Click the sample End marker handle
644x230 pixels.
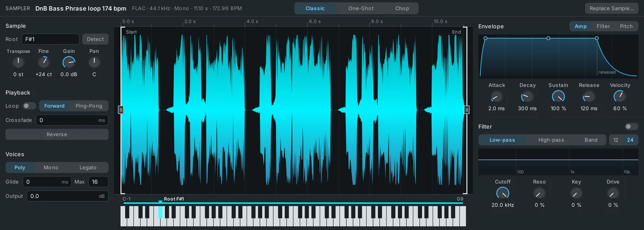[x=467, y=109]
